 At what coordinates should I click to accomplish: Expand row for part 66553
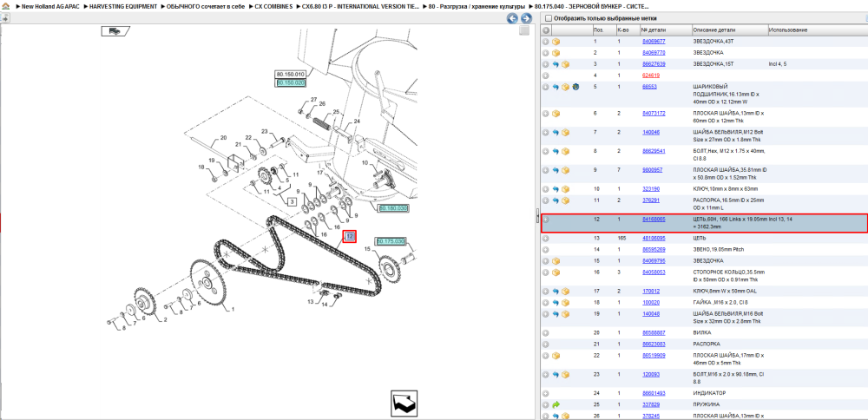point(546,87)
